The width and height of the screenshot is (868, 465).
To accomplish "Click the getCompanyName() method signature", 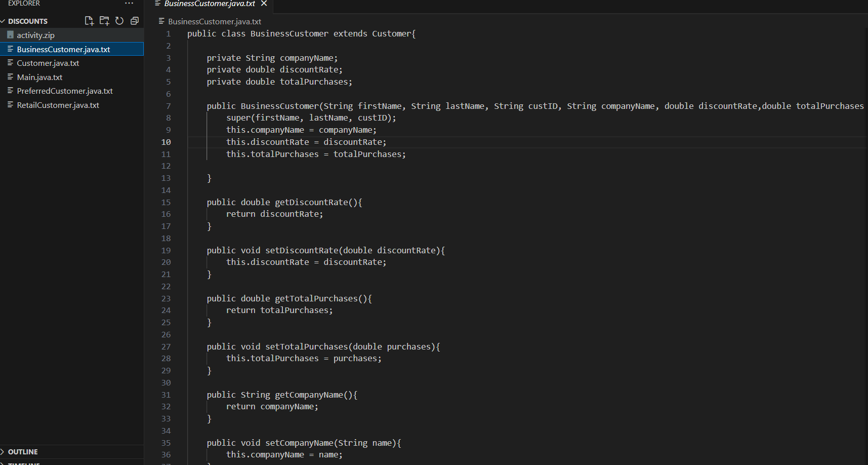I will click(x=282, y=395).
